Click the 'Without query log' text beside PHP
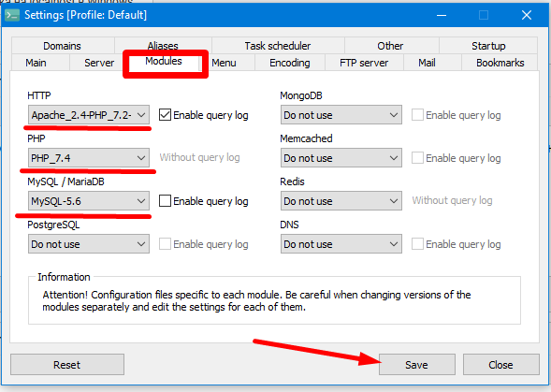This screenshot has height=392, width=551. click(199, 157)
